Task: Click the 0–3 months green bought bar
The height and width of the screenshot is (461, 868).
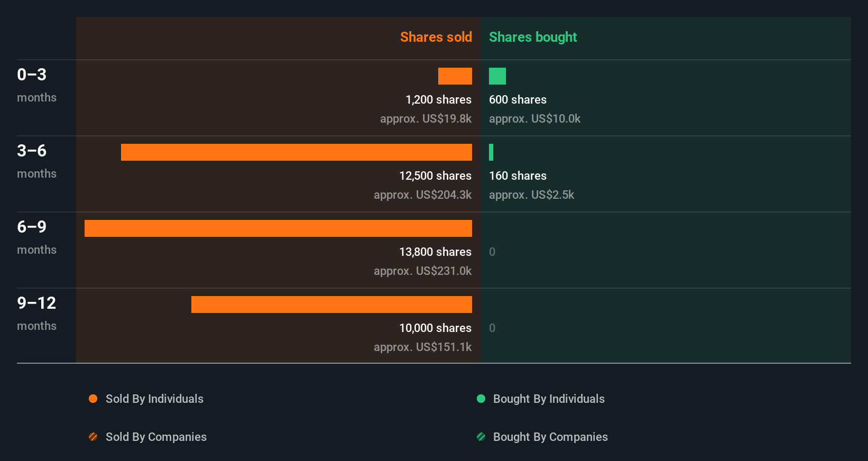Action: tap(497, 76)
